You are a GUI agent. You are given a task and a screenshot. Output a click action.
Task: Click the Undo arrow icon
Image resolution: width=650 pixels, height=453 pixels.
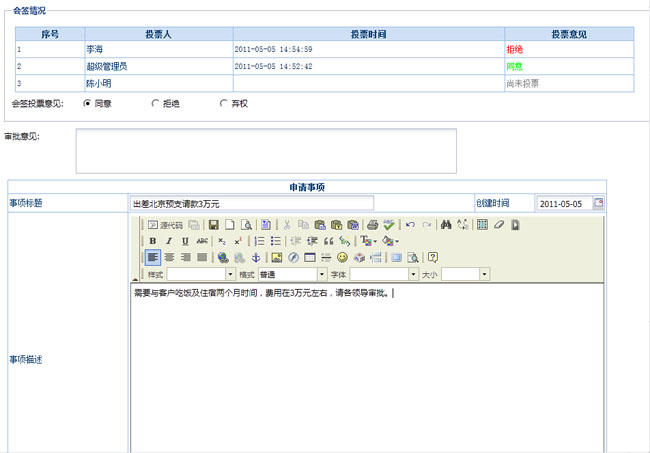click(x=410, y=225)
